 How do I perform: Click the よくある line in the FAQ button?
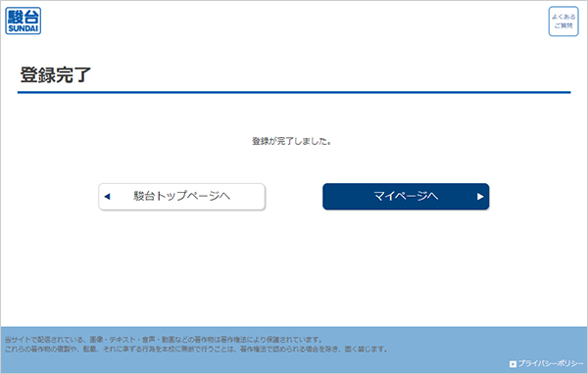coord(563,17)
